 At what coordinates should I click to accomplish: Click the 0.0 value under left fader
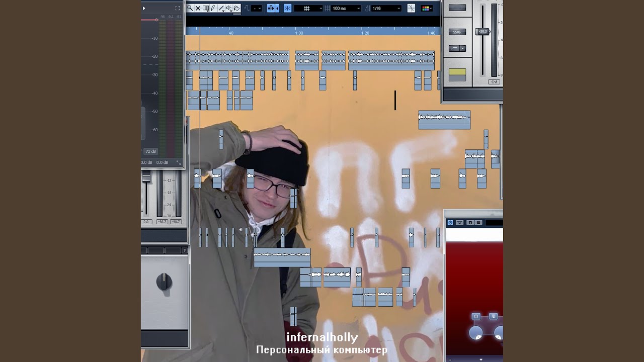pos(146,221)
